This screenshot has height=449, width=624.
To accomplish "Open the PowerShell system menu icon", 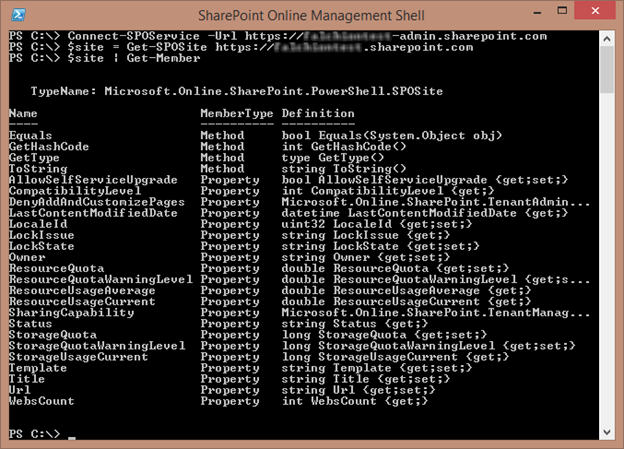I will click(18, 15).
